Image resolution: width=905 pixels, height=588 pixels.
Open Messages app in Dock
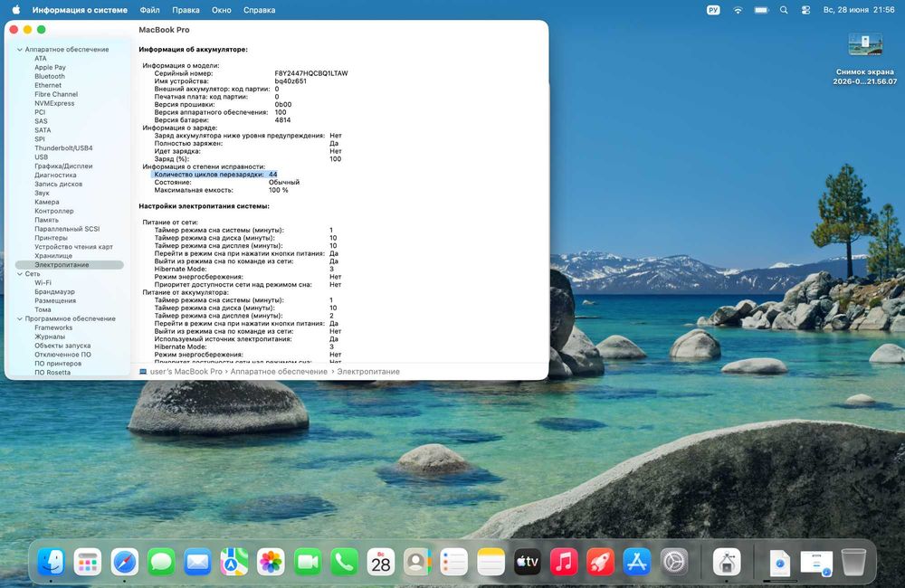coord(161,562)
